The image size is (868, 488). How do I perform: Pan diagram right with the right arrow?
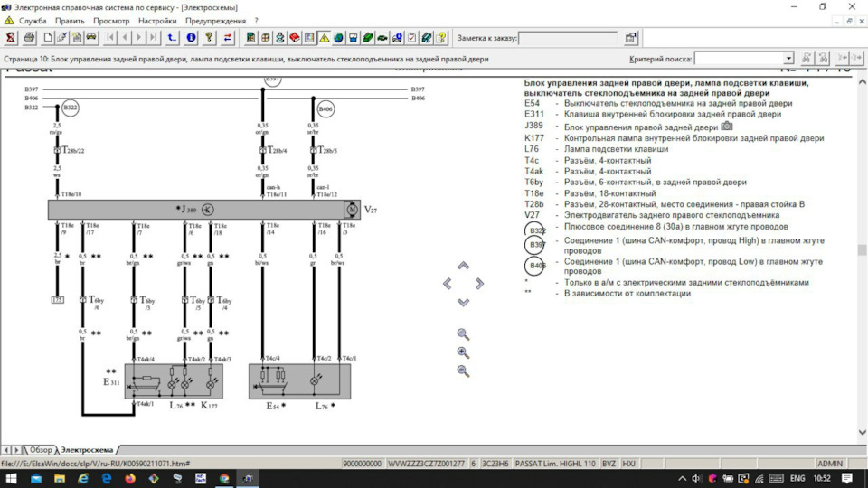(479, 284)
